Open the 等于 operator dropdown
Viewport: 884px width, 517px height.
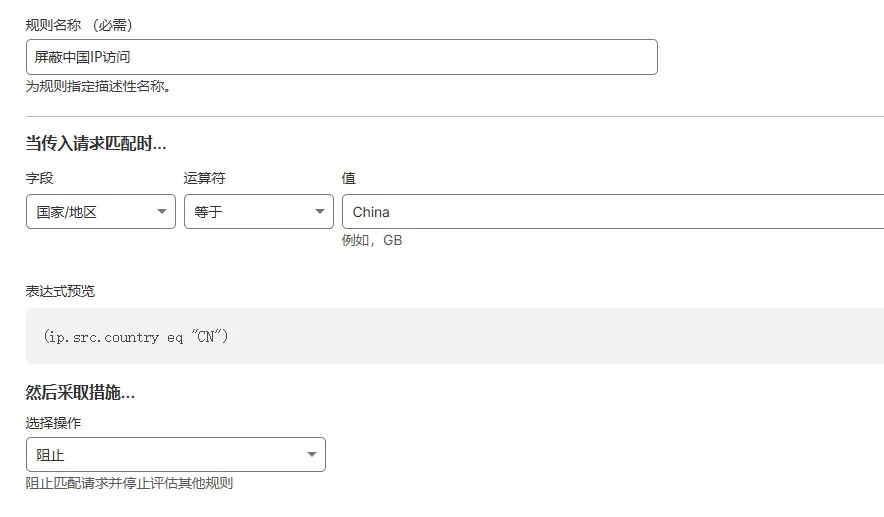[x=258, y=212]
